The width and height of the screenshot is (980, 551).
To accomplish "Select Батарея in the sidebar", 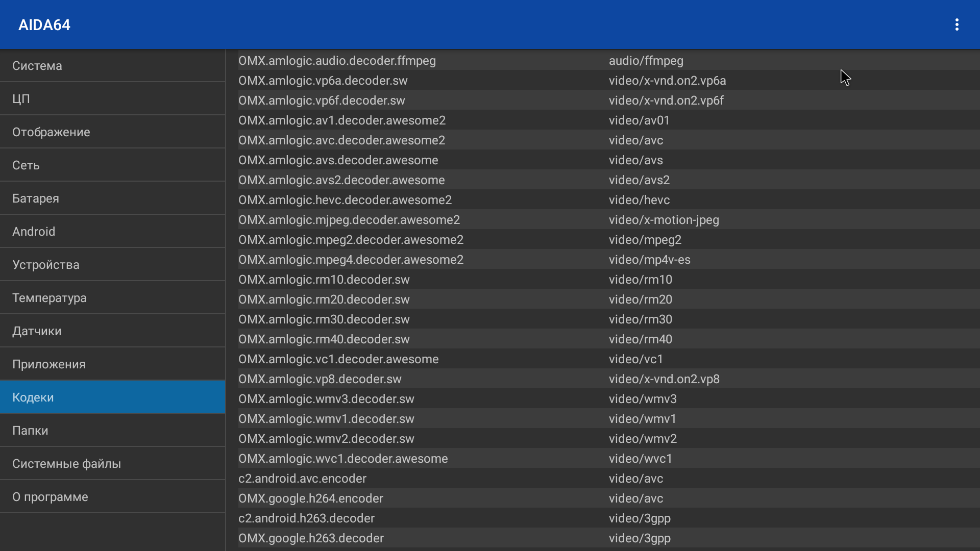I will [x=112, y=198].
